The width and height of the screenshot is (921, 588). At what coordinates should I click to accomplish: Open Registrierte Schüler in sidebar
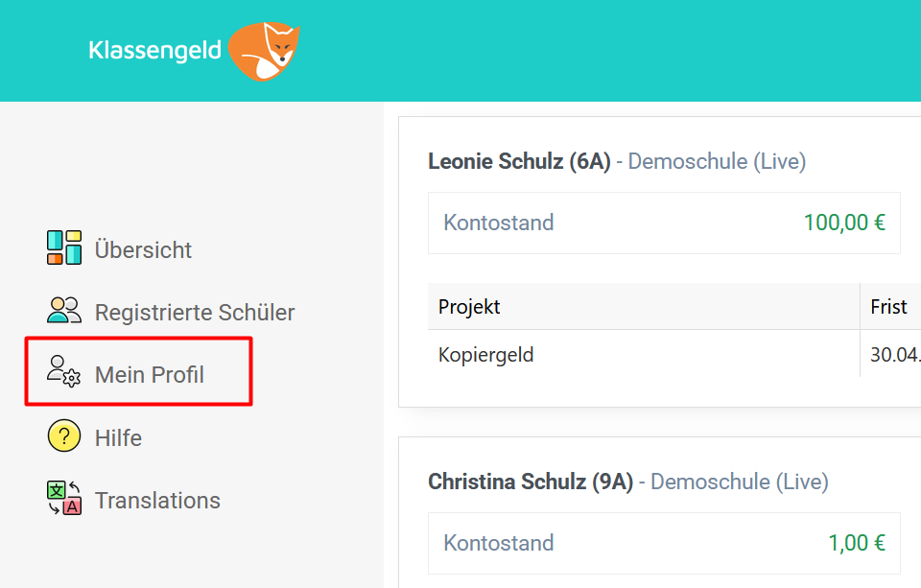194,313
